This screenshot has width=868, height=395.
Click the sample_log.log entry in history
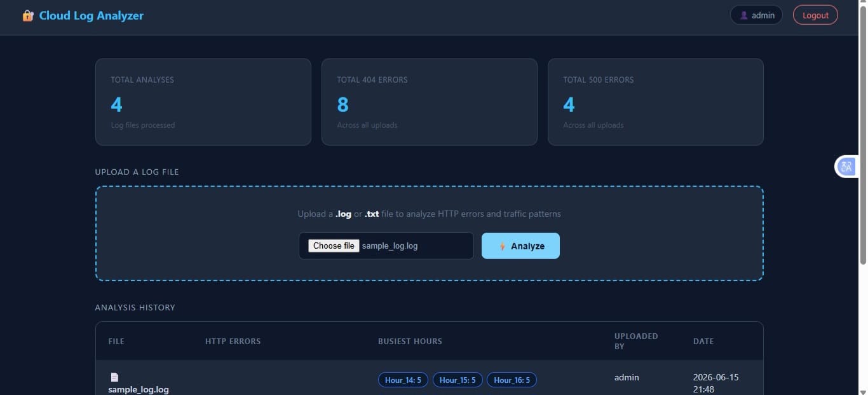139,389
